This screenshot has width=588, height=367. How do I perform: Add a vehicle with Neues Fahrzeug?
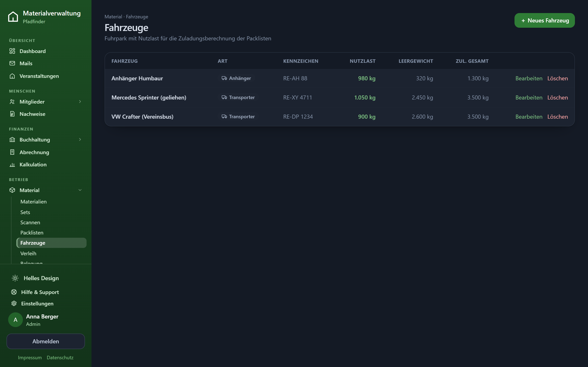545,20
